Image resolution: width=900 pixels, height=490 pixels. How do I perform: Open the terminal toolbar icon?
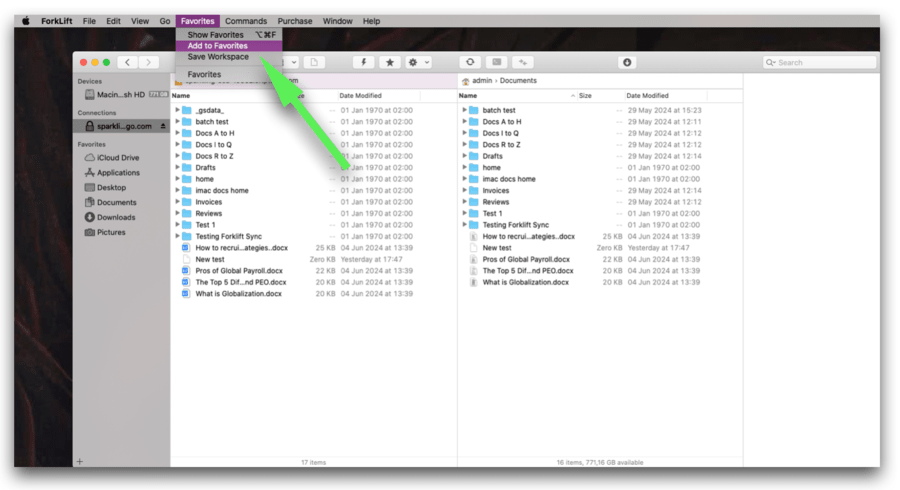click(x=496, y=62)
